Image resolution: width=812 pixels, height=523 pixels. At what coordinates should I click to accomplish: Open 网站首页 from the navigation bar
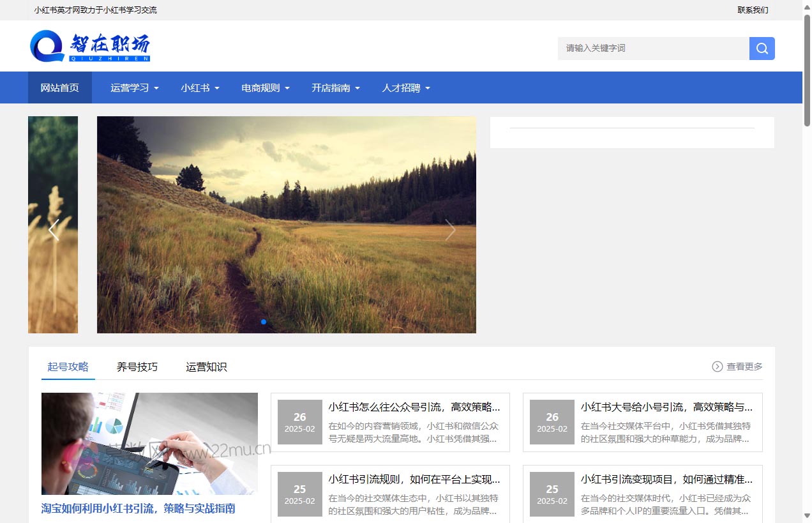(x=59, y=87)
